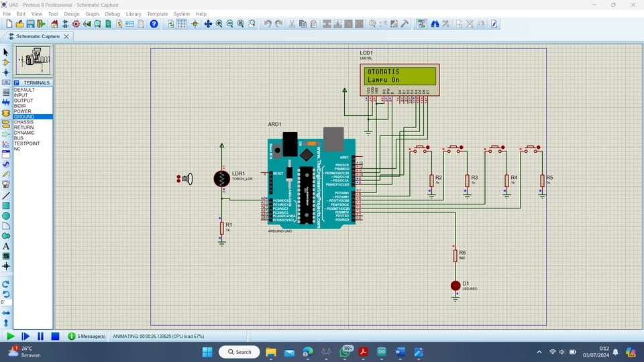This screenshot has height=362, width=644.
Task: Open the Template menu
Action: [x=157, y=14]
